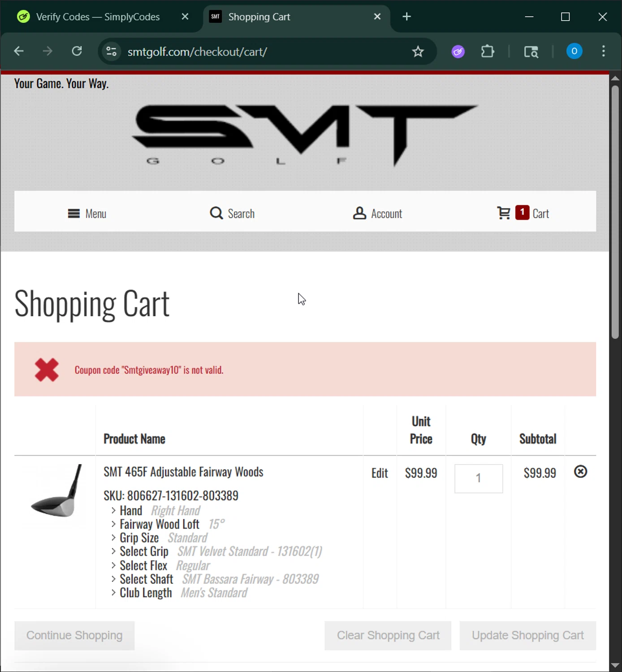This screenshot has height=672, width=622.
Task: Click the Clear Shopping Cart button
Action: coord(388,636)
